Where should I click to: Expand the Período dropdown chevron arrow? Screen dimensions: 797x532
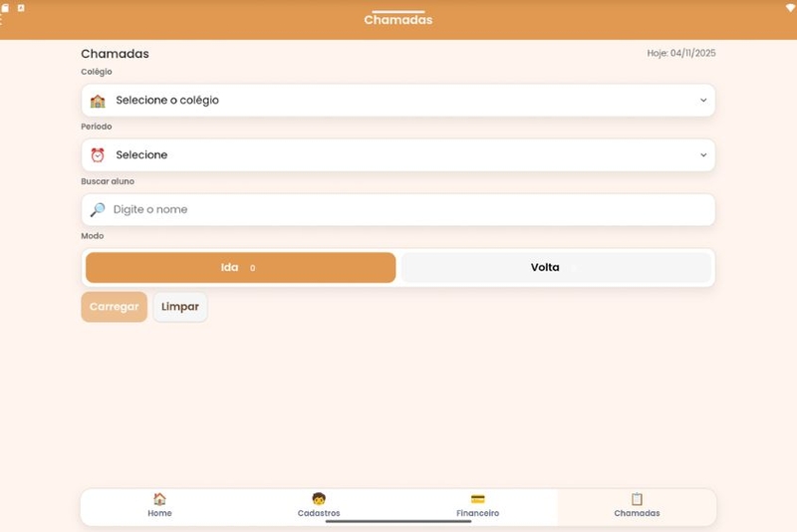click(703, 155)
